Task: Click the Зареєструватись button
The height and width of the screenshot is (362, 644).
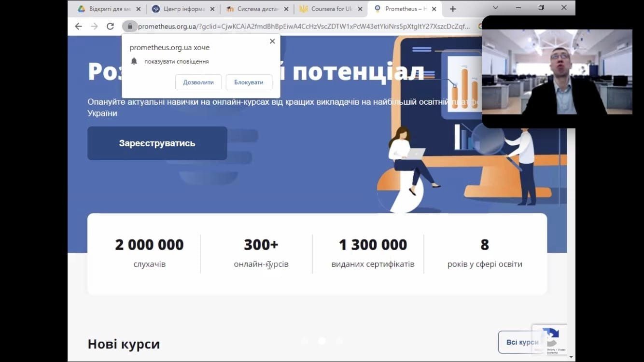Action: click(157, 143)
